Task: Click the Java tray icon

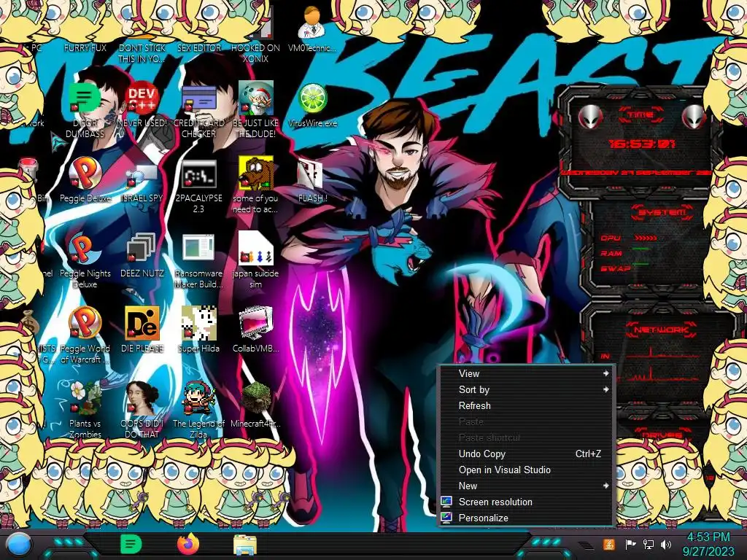Action: coord(609,544)
